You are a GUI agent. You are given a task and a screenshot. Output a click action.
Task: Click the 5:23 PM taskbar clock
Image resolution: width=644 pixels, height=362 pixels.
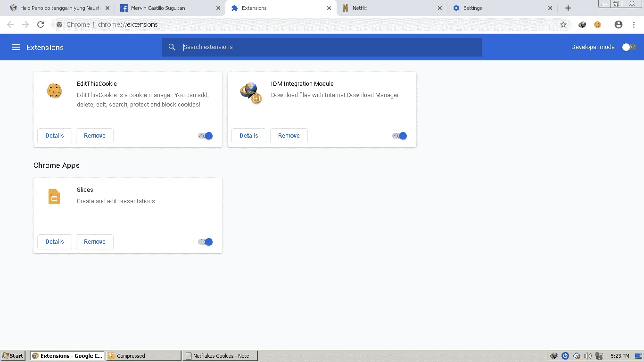(619, 356)
